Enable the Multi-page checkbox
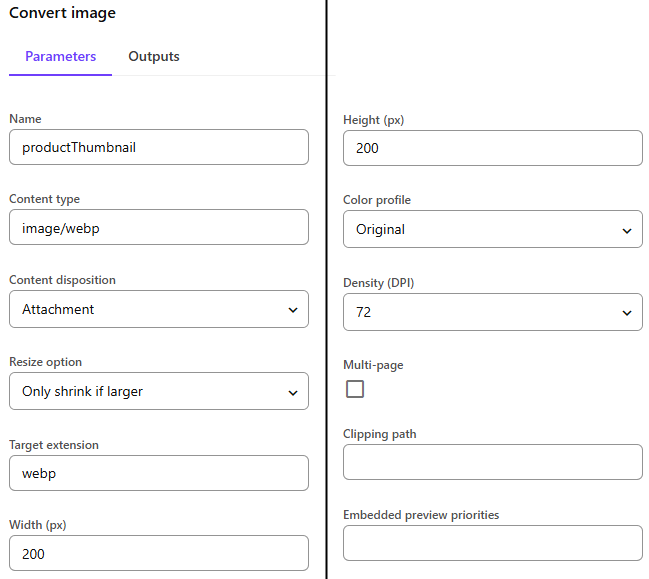 [355, 389]
